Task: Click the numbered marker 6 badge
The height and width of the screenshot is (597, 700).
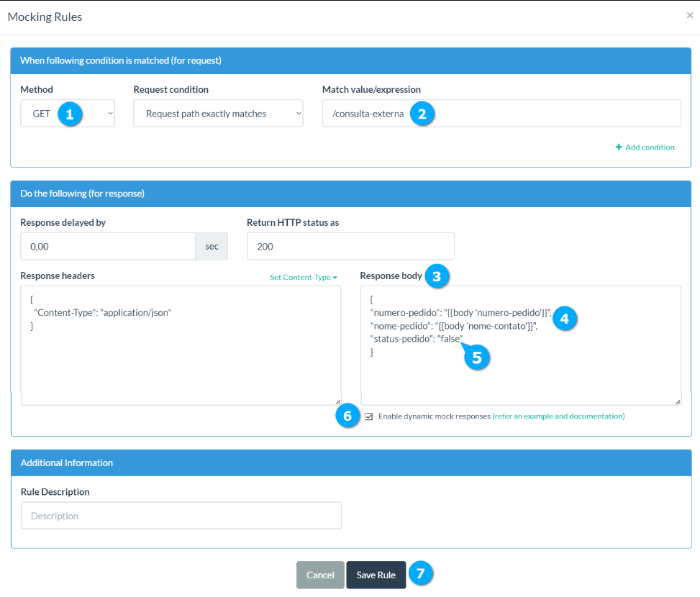Action: [x=347, y=416]
